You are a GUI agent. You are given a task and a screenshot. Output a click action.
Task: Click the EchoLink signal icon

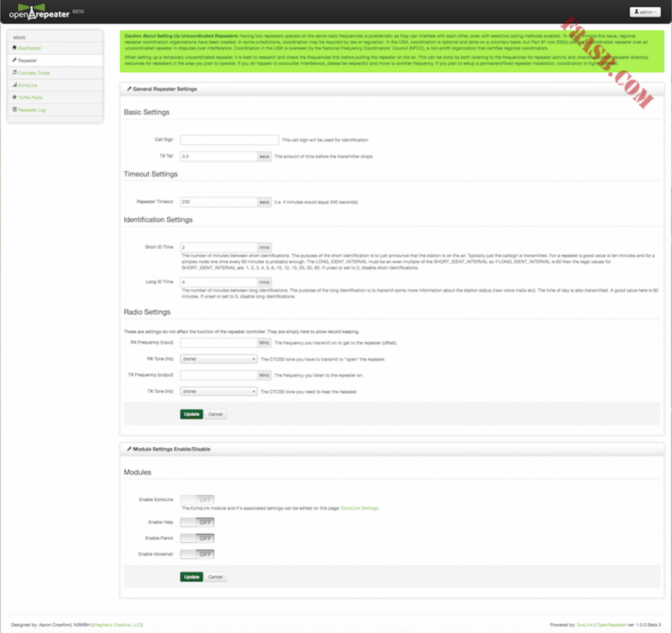[x=14, y=85]
